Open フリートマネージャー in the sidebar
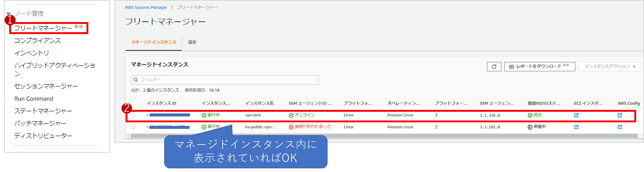This screenshot has height=172, width=644. pos(43,29)
